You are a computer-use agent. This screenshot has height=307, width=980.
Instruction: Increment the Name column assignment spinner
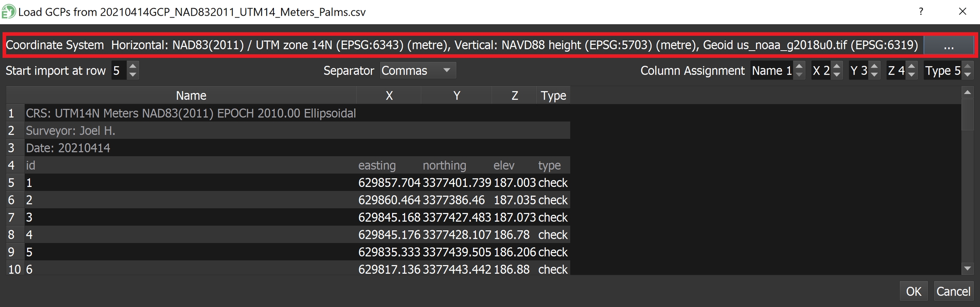tap(799, 66)
